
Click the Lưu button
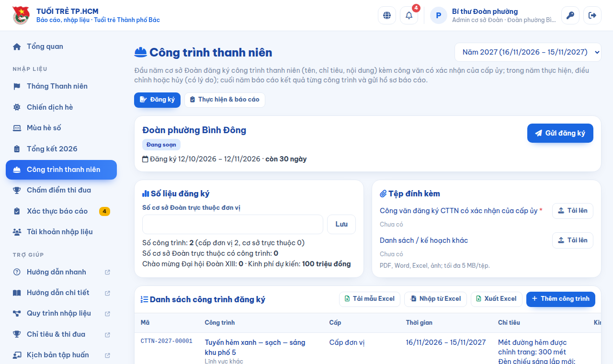click(x=341, y=224)
